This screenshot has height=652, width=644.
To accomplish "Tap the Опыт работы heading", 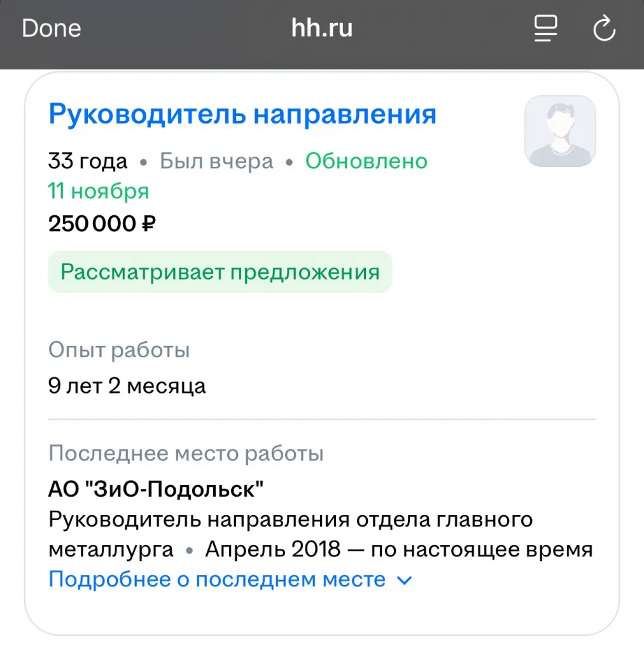I will pyautogui.click(x=119, y=350).
